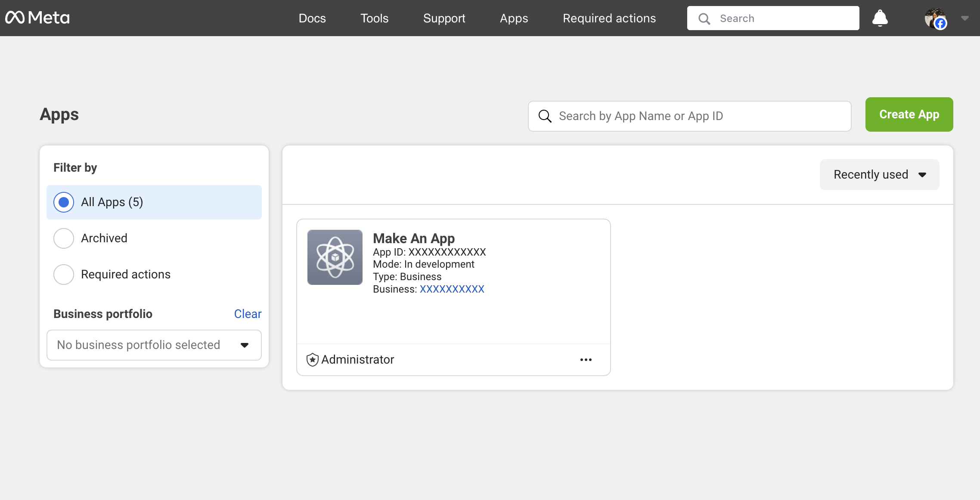Open the three-dot app options menu
This screenshot has width=980, height=500.
[x=586, y=360]
